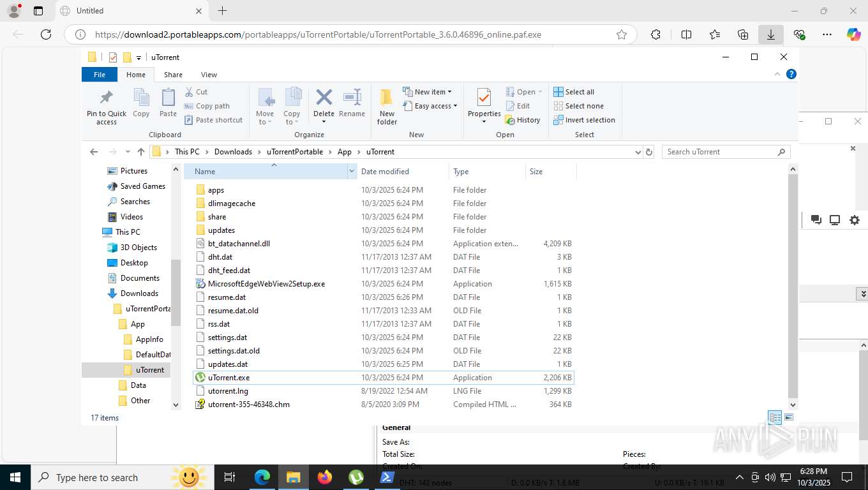Screen dimensions: 868x490
Task: Go up one folder level
Action: [x=141, y=152]
